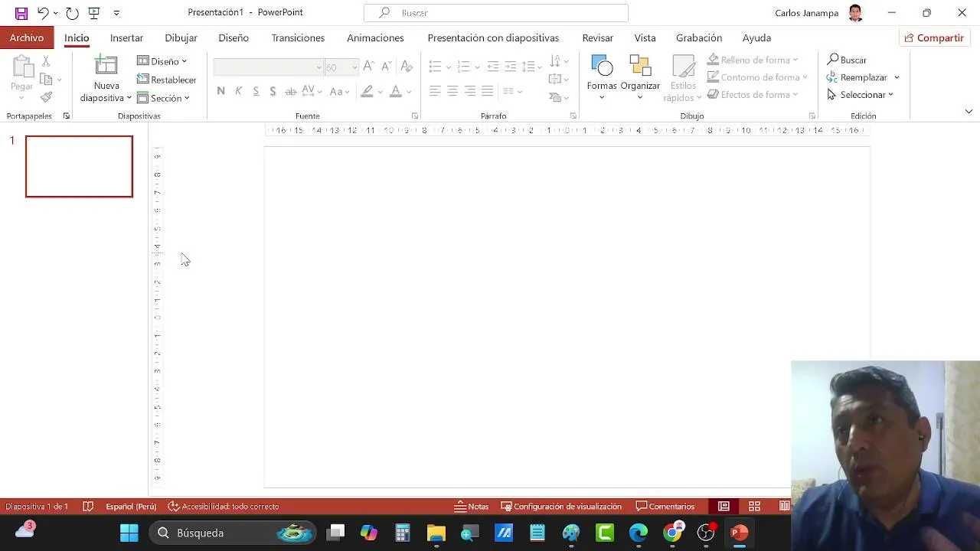This screenshot has width=980, height=551.
Task: Open Comentarios pane
Action: 665,507
